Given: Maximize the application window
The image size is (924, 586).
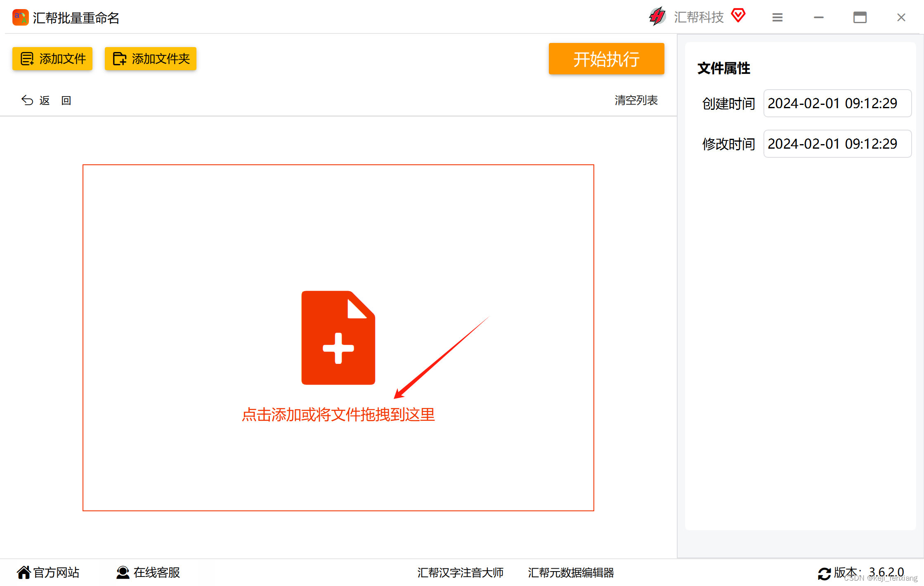Looking at the screenshot, I should (x=860, y=17).
